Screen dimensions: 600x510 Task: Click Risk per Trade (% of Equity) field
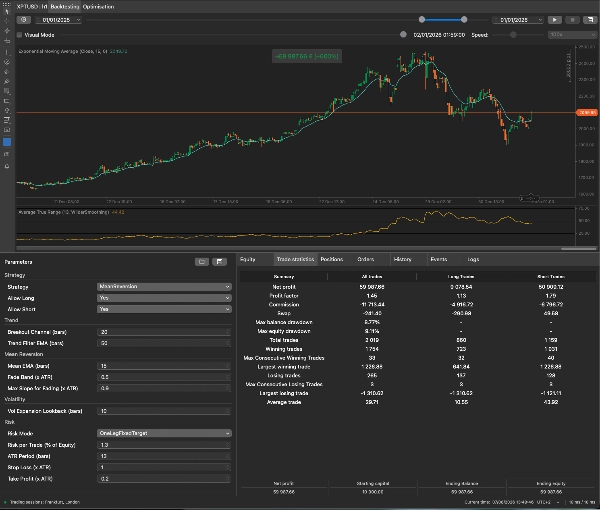coord(164,445)
